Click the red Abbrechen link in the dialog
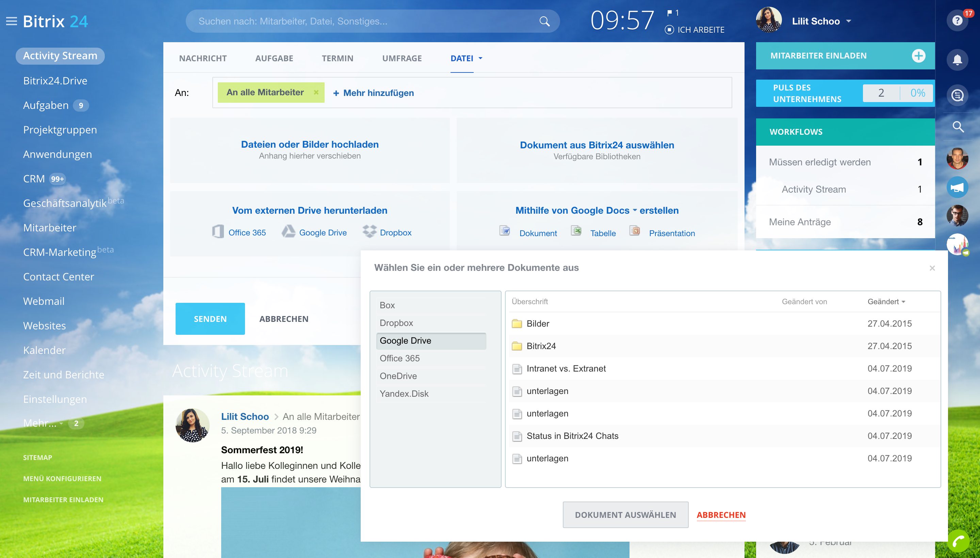Image resolution: width=980 pixels, height=558 pixels. tap(721, 515)
